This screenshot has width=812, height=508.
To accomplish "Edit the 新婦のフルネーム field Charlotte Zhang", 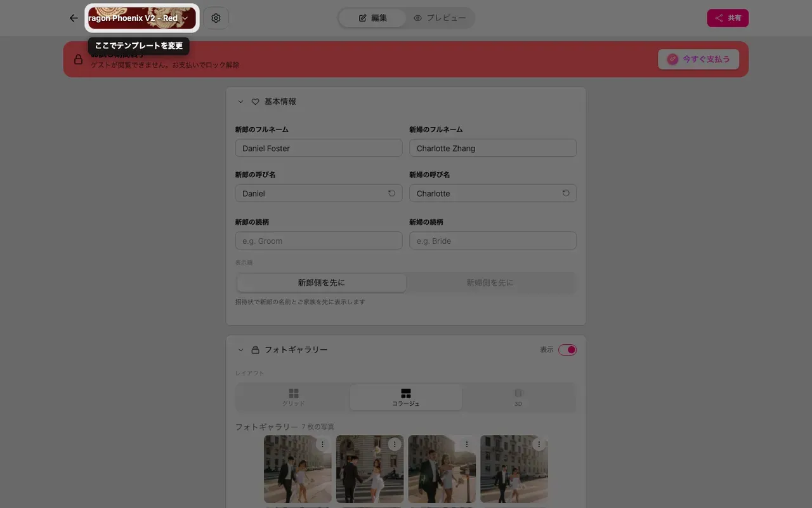I will 493,148.
